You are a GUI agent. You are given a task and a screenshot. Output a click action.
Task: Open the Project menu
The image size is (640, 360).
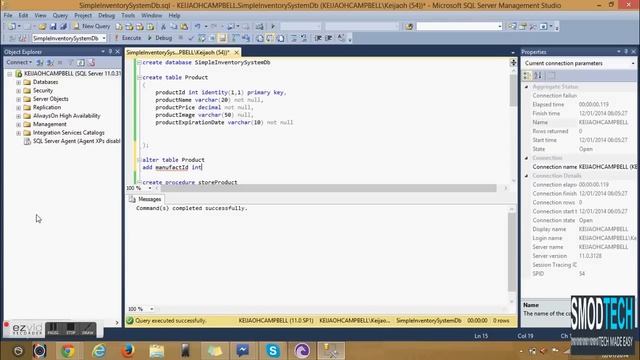pos(83,16)
